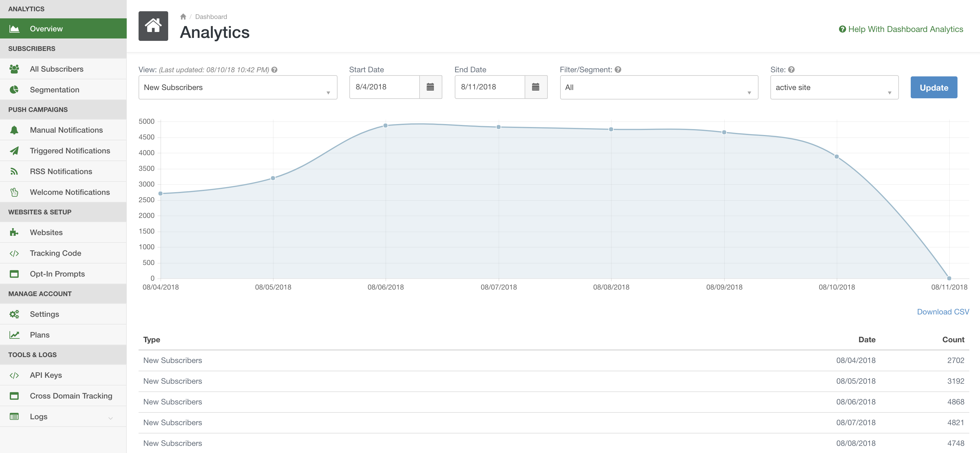Viewport: 980px width, 453px height.
Task: Click the bell icon for Manual Notifications
Action: (14, 130)
